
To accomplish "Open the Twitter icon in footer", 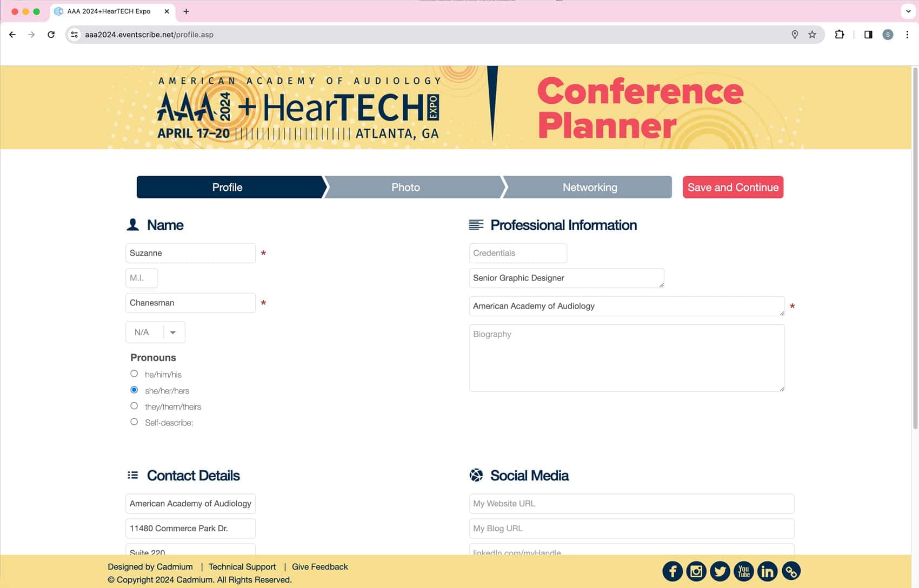I will click(720, 571).
